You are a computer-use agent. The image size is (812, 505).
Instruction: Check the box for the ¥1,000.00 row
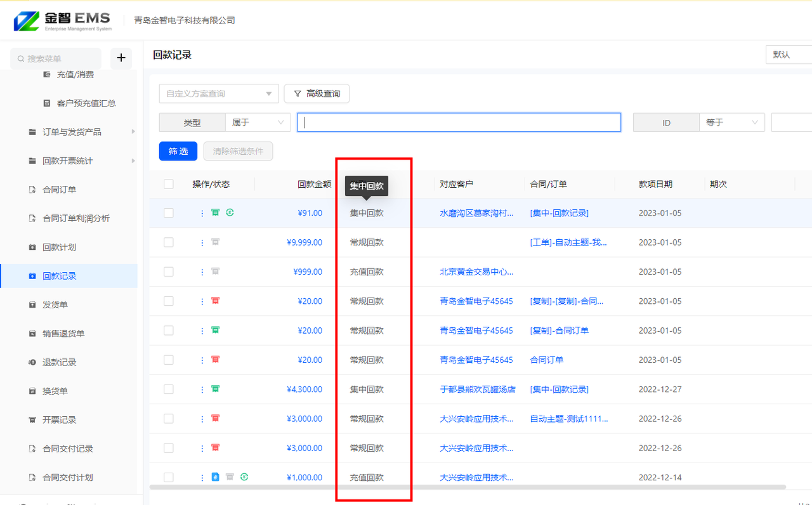click(168, 477)
